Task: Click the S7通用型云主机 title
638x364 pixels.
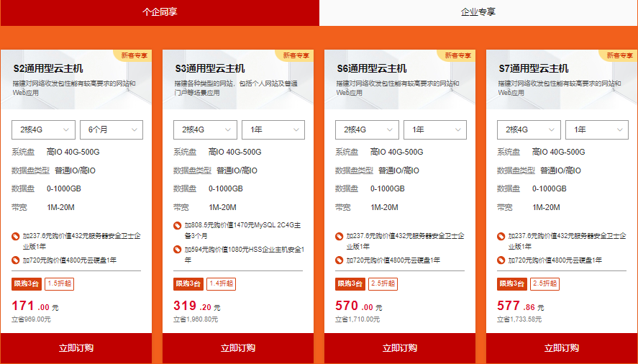Action: 534,69
